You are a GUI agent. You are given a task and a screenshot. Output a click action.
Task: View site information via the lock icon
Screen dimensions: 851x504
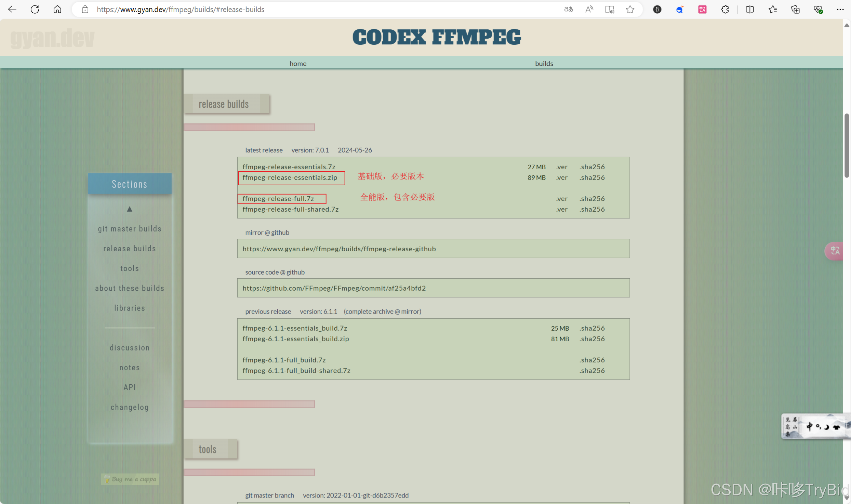85,9
